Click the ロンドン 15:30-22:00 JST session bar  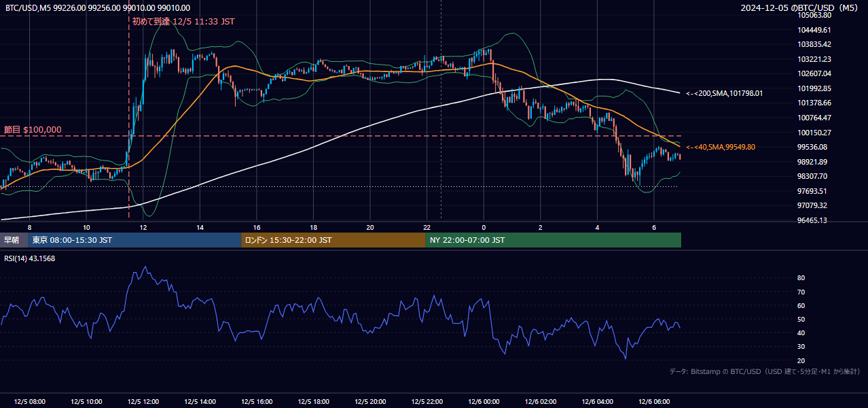coord(333,240)
